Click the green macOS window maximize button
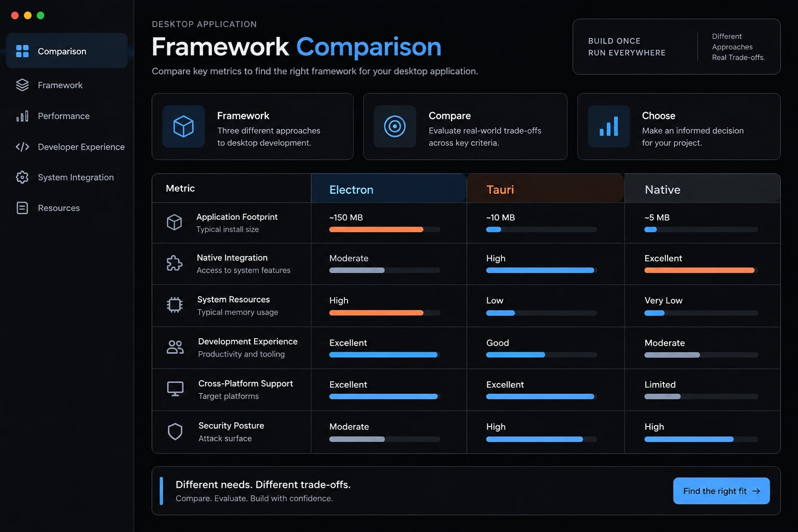The width and height of the screenshot is (798, 532). pyautogui.click(x=41, y=16)
